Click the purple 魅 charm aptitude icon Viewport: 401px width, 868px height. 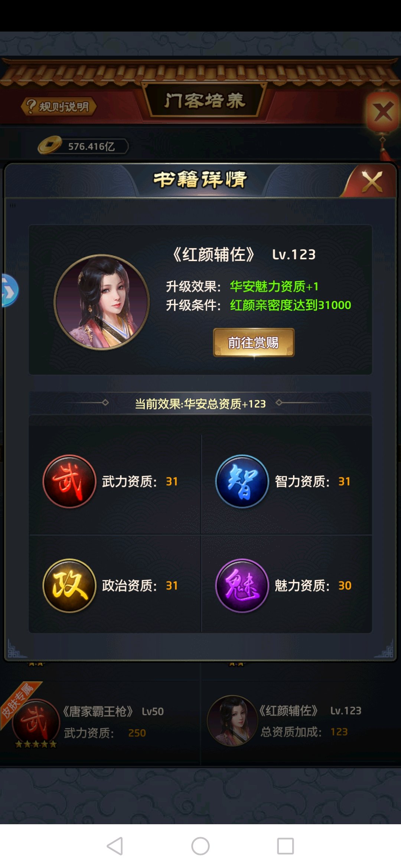pyautogui.click(x=242, y=585)
